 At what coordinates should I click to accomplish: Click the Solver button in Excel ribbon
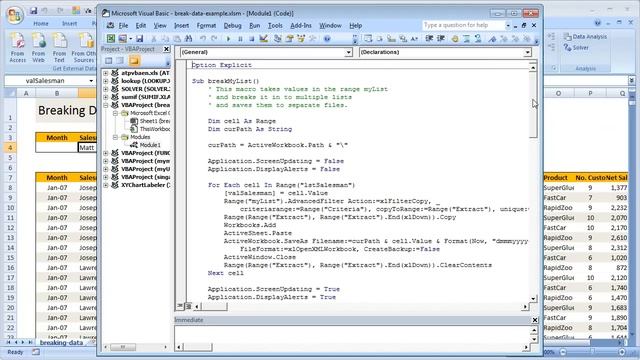(x=576, y=47)
